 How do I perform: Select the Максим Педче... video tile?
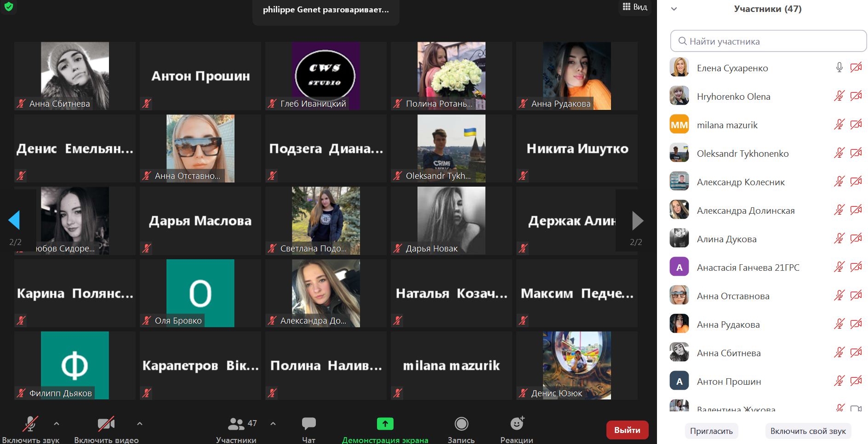(577, 293)
